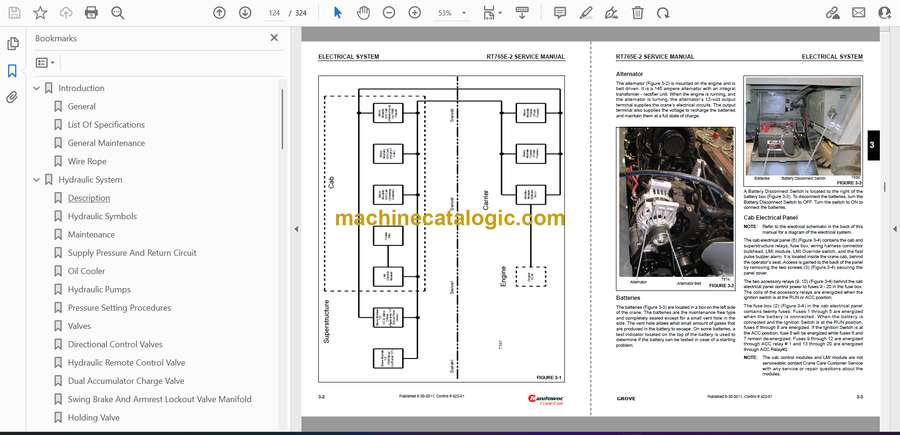
Task: Jump to the Wire Rope bookmark
Action: 87,161
